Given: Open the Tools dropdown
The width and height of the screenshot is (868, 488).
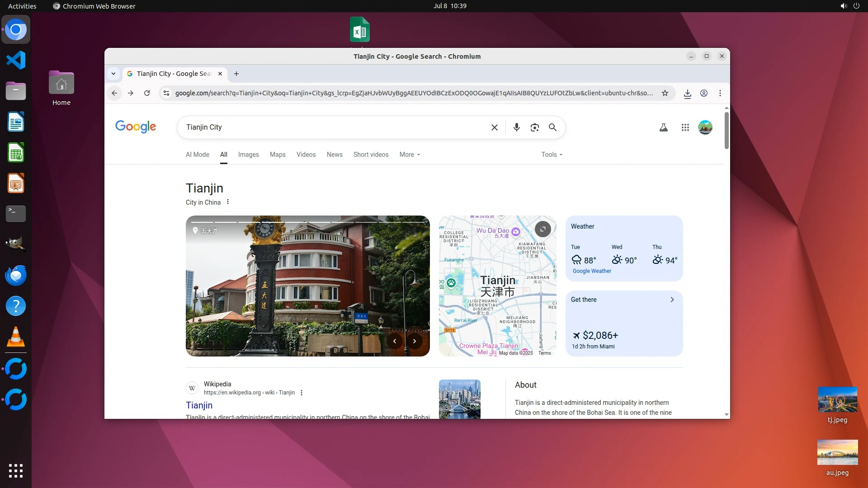Looking at the screenshot, I should (x=552, y=155).
